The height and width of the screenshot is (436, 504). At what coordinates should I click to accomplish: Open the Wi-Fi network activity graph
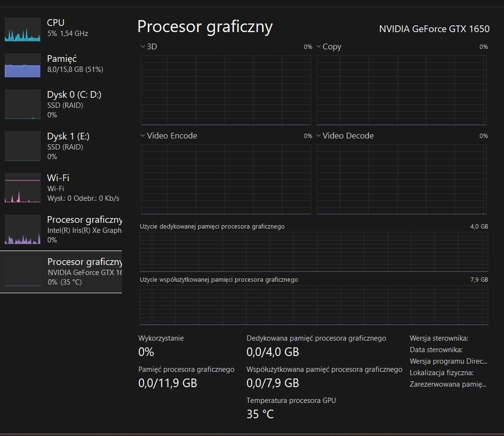pos(22,188)
